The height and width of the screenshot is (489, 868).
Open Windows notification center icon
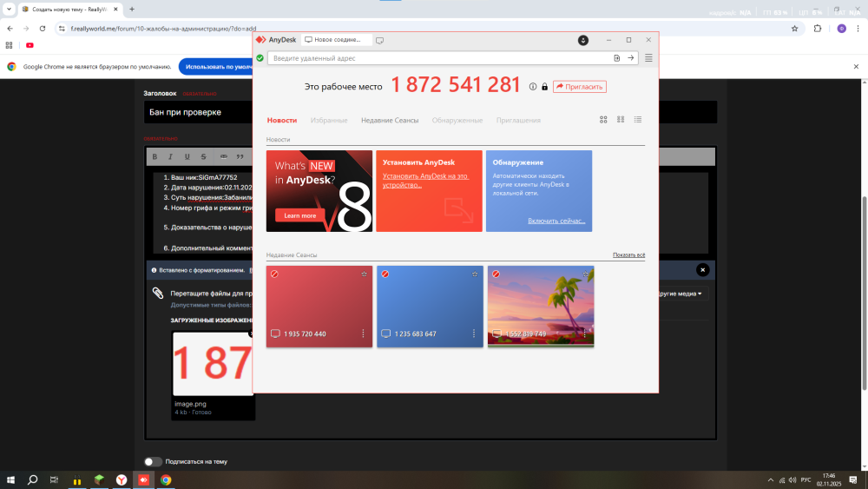click(853, 480)
